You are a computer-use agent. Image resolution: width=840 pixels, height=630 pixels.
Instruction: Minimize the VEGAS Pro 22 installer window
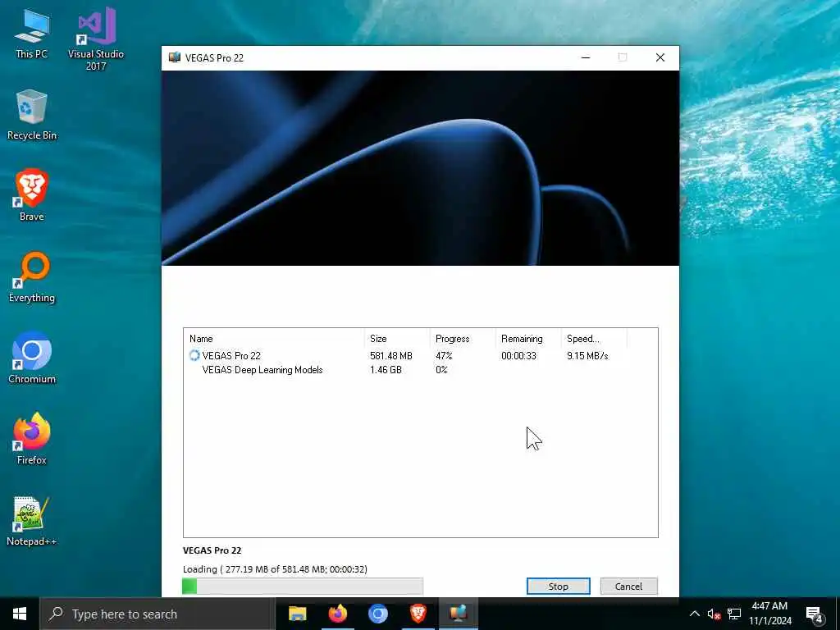(586, 57)
